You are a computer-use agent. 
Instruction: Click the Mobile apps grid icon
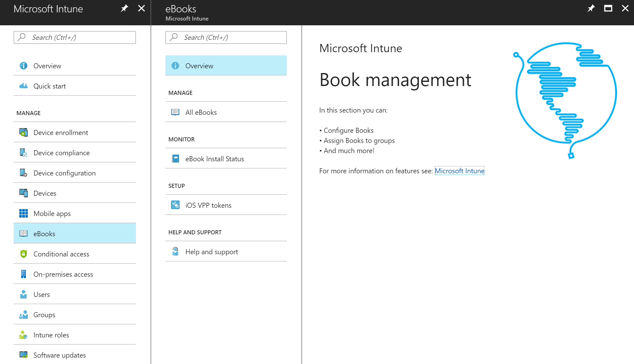[23, 213]
